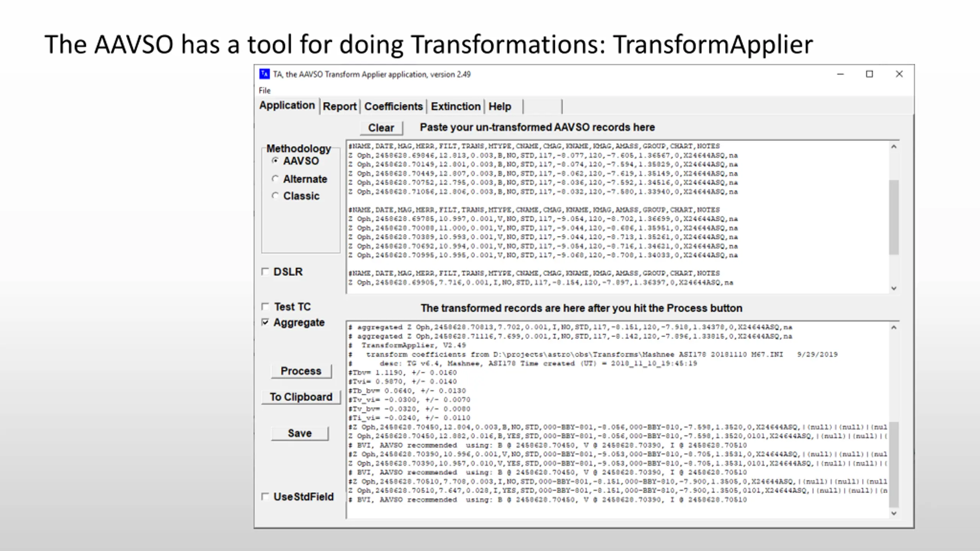Click the '# TransformApplier, V2.49' output line

coord(407,345)
